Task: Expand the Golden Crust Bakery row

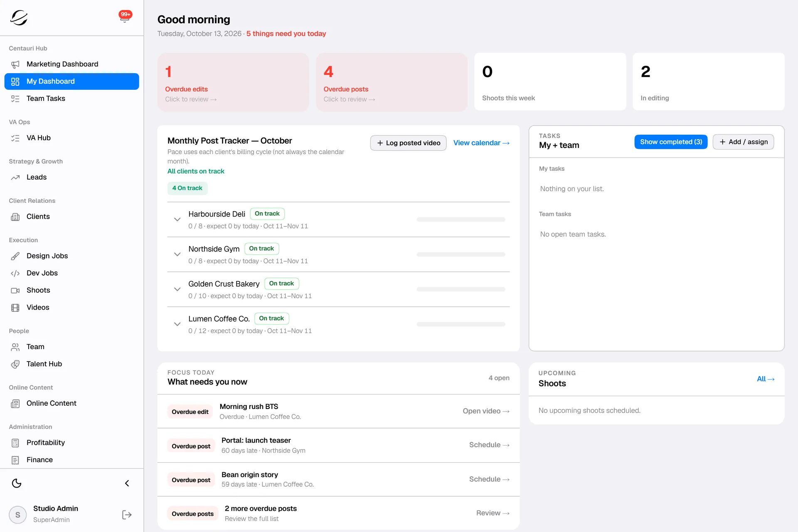Action: pyautogui.click(x=177, y=289)
